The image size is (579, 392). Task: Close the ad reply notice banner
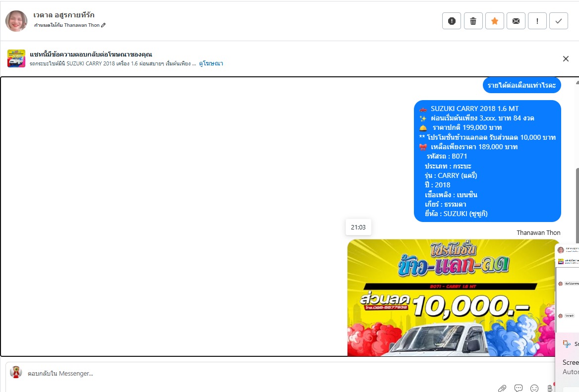point(566,58)
